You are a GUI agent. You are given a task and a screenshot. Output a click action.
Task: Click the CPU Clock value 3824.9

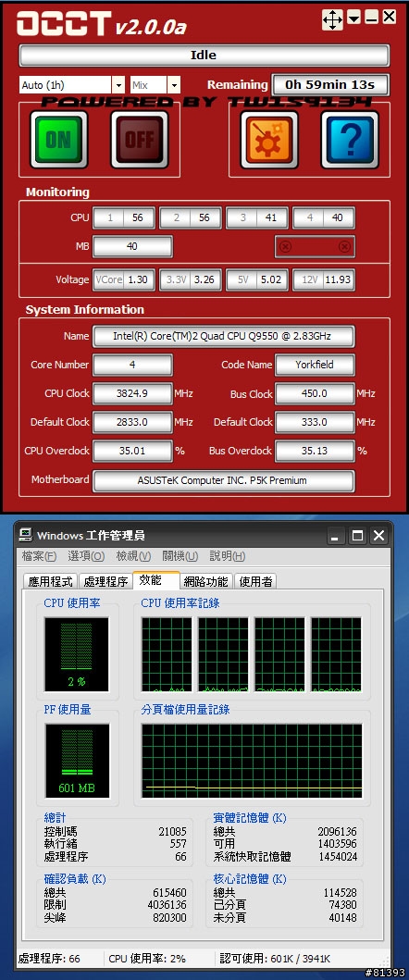click(132, 393)
